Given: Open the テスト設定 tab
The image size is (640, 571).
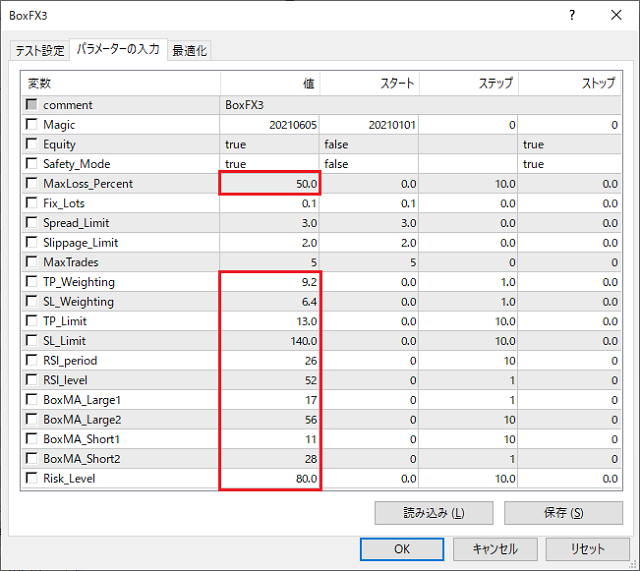Looking at the screenshot, I should pos(40,51).
